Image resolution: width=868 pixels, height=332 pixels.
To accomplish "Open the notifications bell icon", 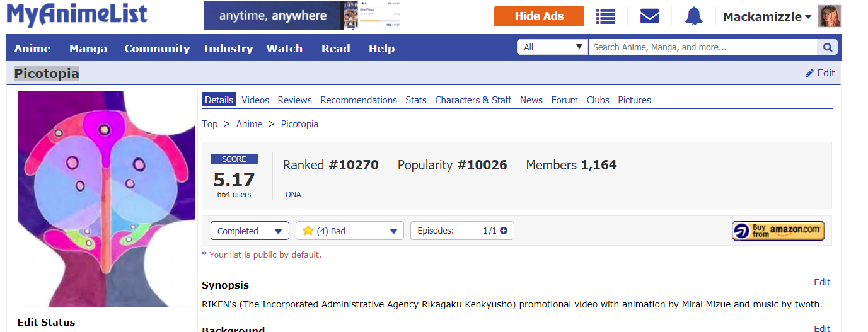I will (694, 16).
